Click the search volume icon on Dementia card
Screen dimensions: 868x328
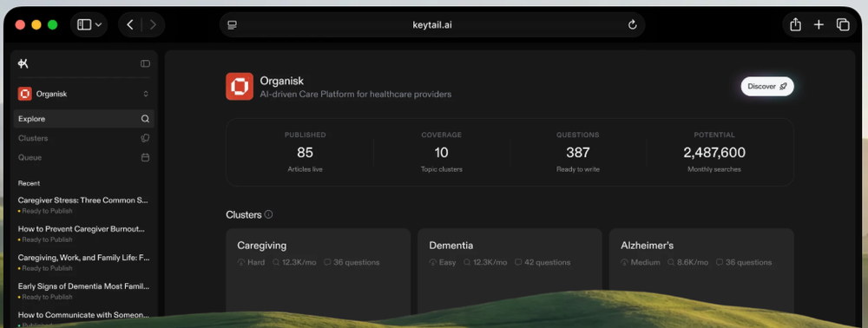point(467,262)
